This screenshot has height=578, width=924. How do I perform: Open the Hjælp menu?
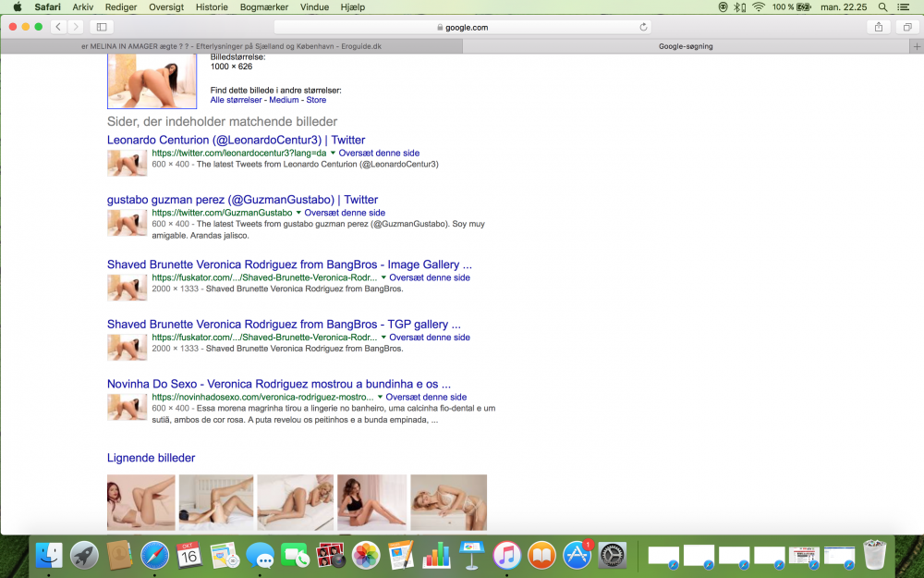[352, 7]
